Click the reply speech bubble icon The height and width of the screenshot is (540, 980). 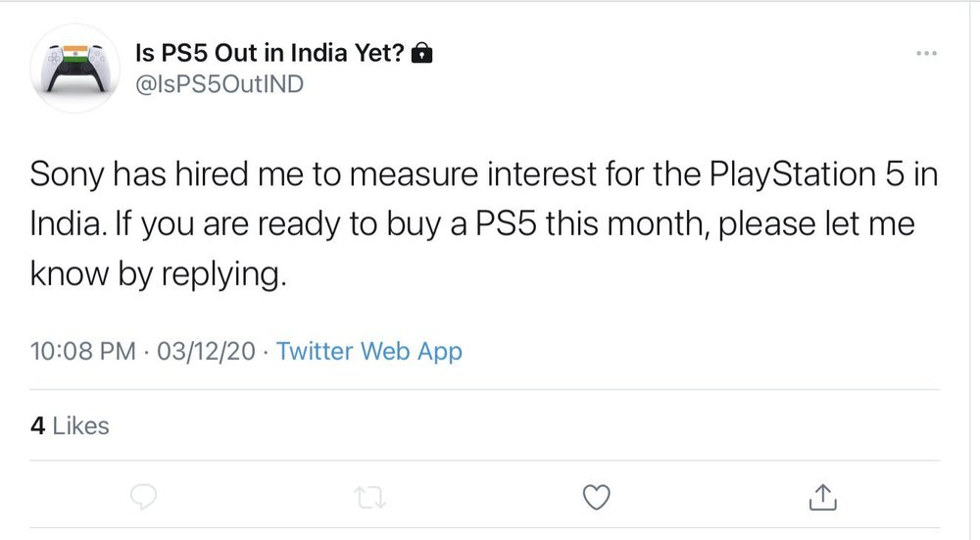[143, 498]
